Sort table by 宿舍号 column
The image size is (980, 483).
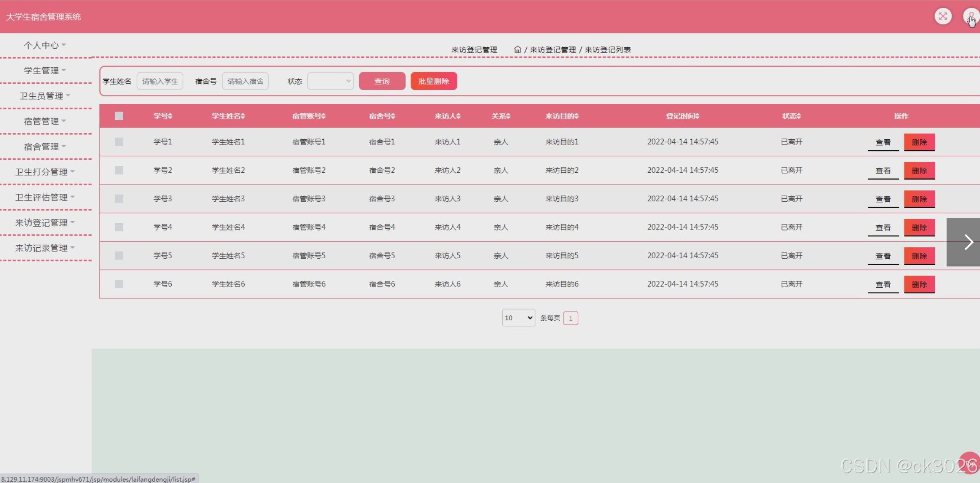point(382,116)
